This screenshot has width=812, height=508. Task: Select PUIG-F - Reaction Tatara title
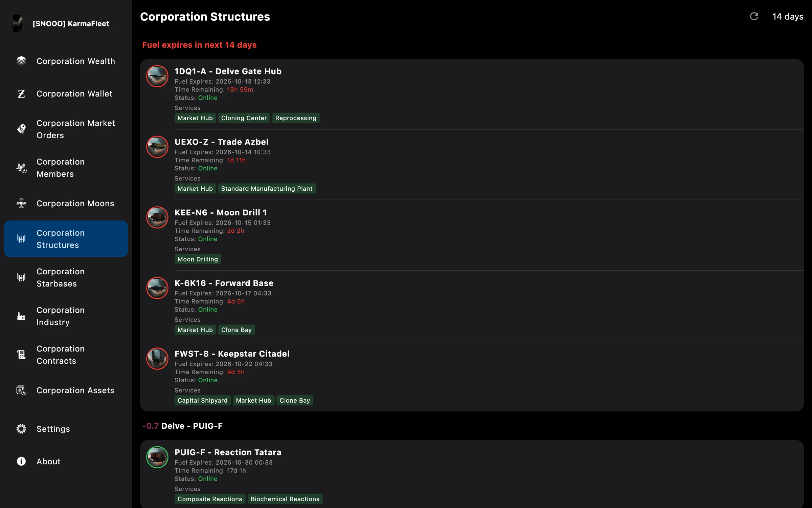pos(228,452)
